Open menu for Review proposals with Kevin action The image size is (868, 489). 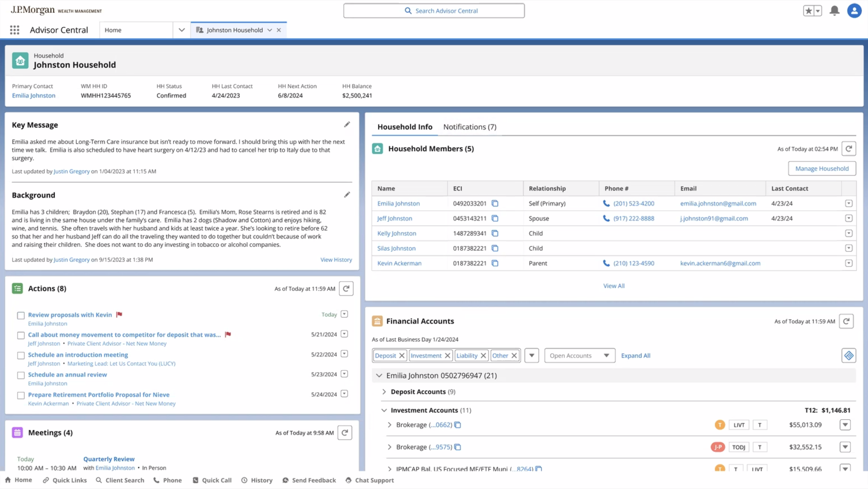click(344, 314)
